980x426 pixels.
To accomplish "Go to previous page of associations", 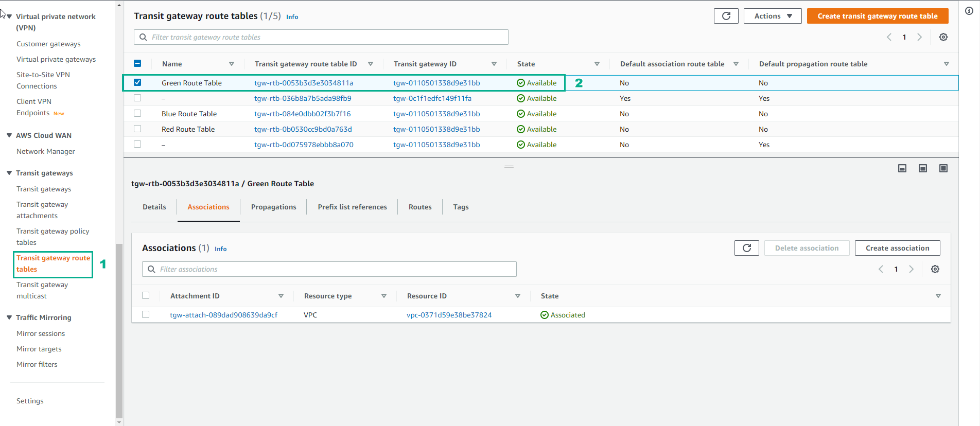I will coord(881,269).
